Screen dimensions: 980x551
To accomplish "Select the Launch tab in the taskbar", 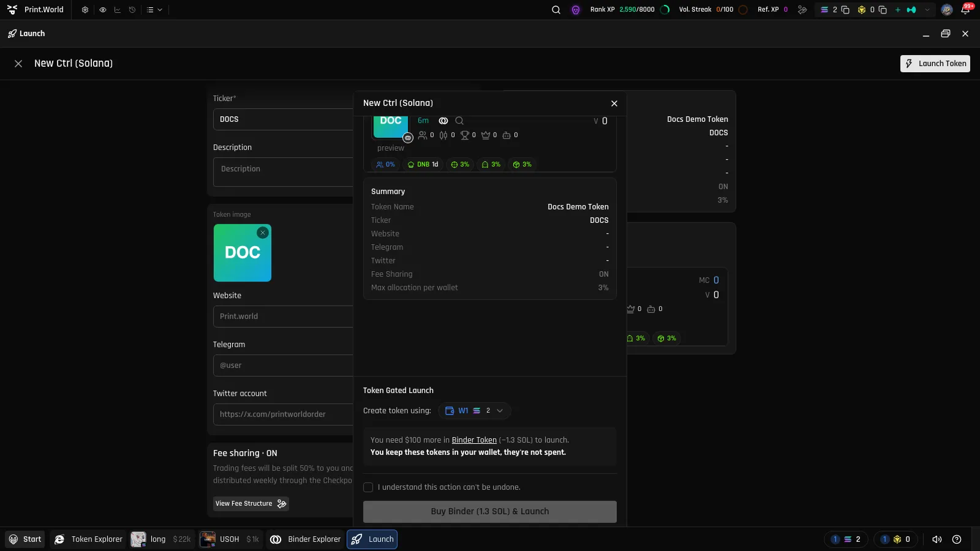I will pos(372,539).
